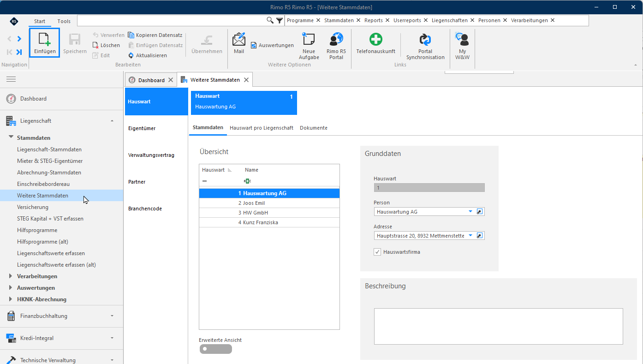Toggle the hamburger sidebar menu
Viewport: 643px width, 364px height.
click(x=11, y=79)
